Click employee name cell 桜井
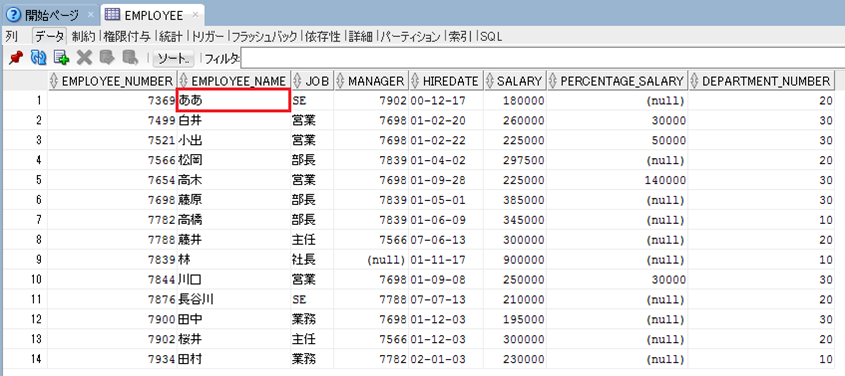 coord(234,340)
